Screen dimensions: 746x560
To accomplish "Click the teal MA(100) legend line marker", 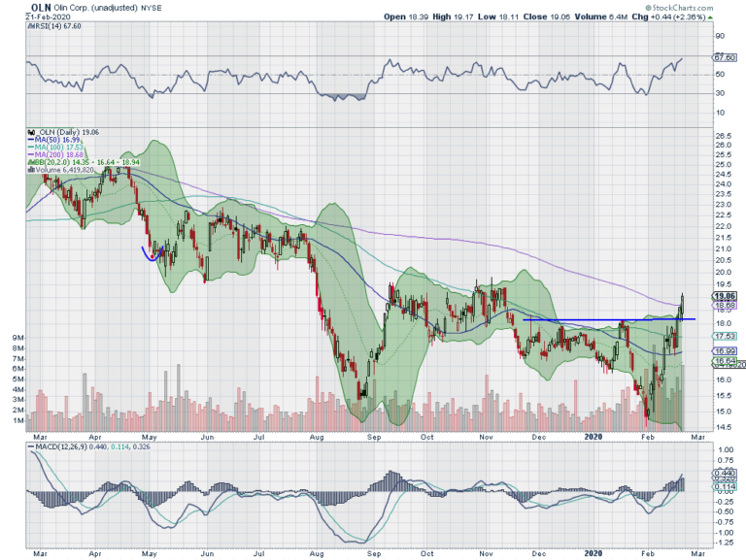I will 31,148.
